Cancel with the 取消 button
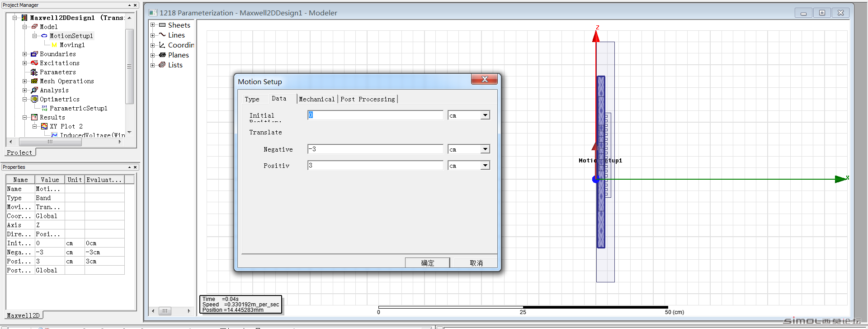The width and height of the screenshot is (868, 329). [476, 263]
